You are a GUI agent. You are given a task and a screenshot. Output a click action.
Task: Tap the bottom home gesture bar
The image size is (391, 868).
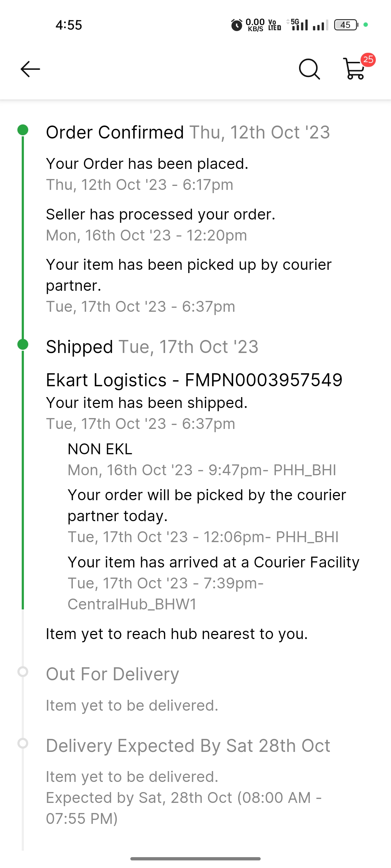pos(195,859)
